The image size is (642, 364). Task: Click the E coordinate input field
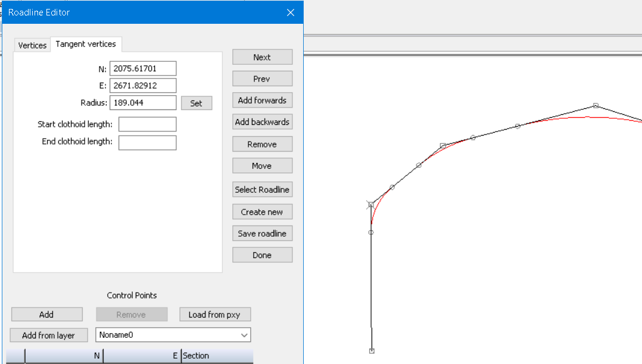pyautogui.click(x=143, y=86)
